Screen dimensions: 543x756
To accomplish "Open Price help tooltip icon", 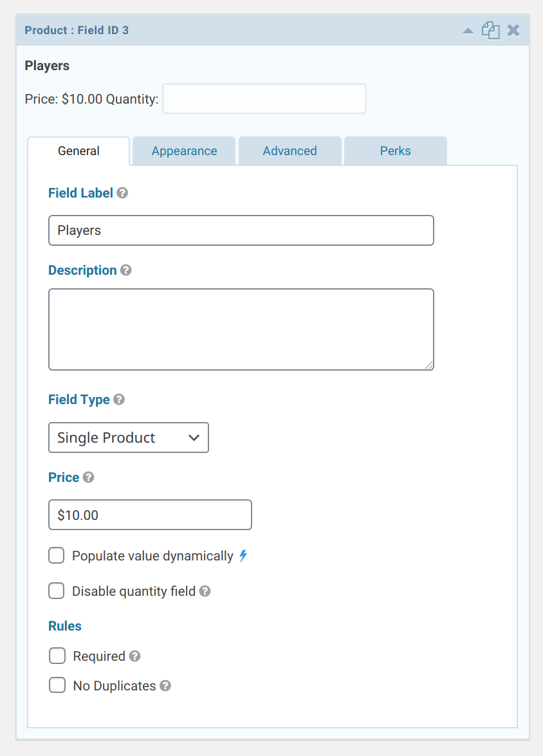I will click(x=88, y=477).
